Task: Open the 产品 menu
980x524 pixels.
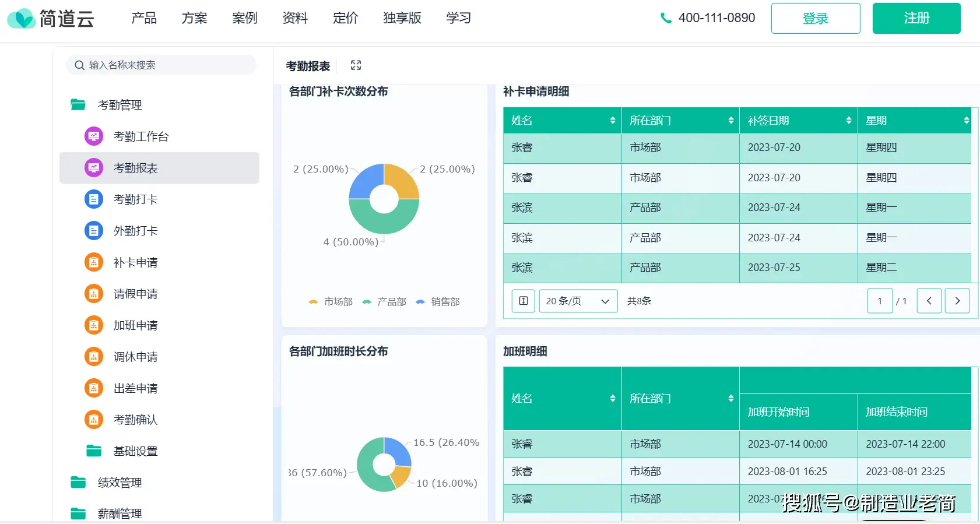Action: (144, 18)
